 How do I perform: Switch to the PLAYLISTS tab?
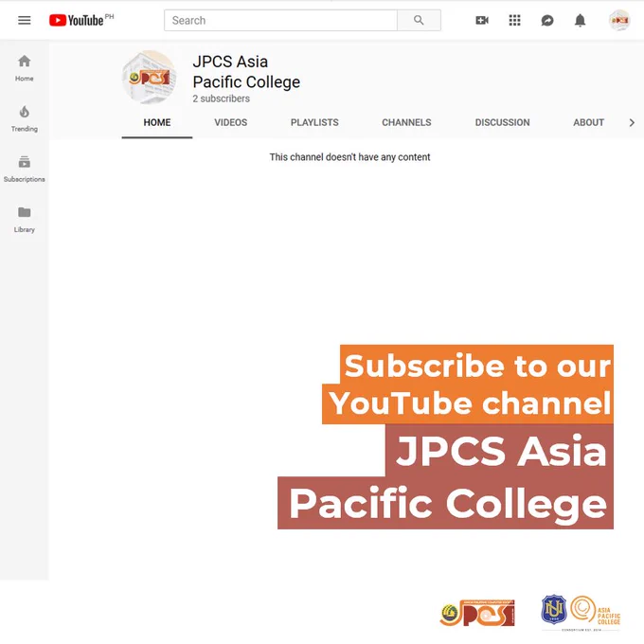click(314, 122)
